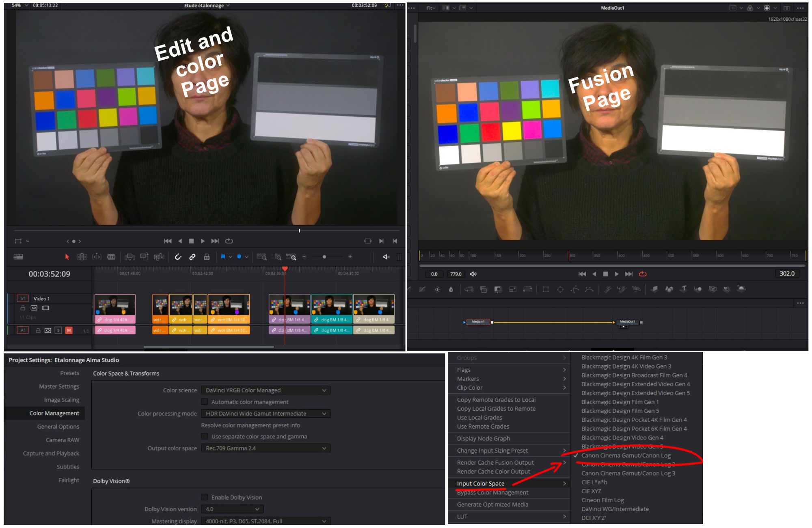
Task: Open Camera RAW settings section
Action: click(x=62, y=440)
